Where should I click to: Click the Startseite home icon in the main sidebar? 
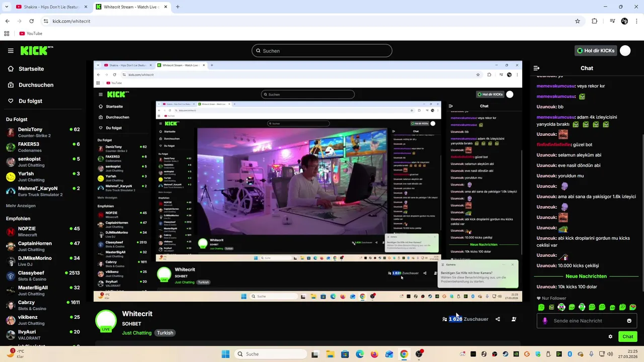point(11,69)
